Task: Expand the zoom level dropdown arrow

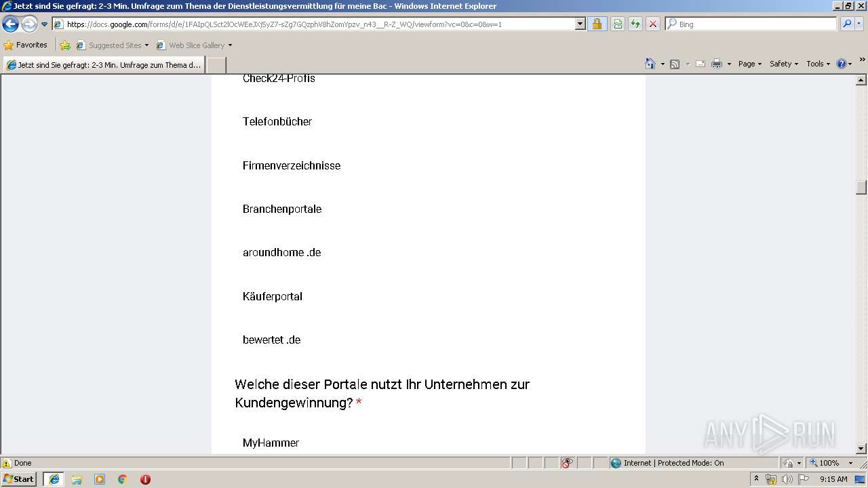Action: point(850,463)
